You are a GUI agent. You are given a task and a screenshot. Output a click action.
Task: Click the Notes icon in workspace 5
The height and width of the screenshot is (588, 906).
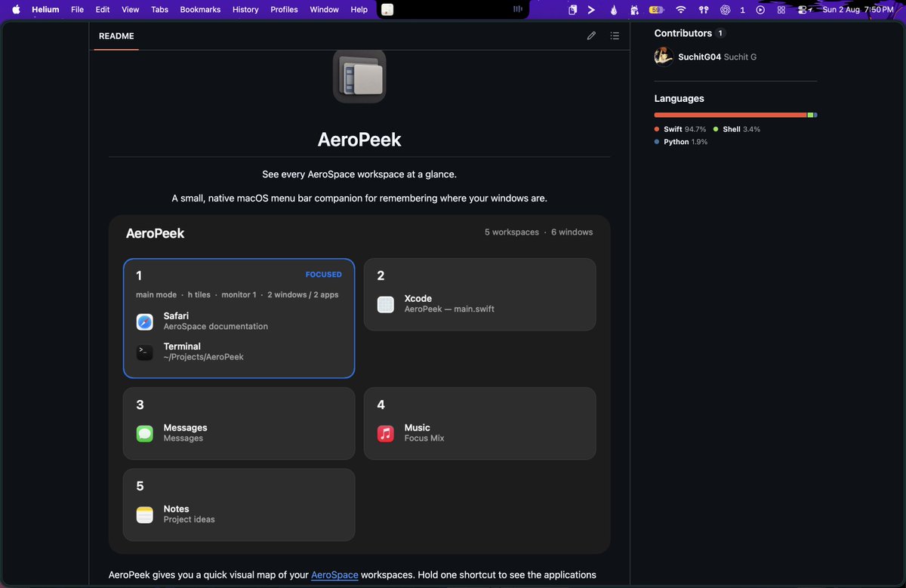145,515
